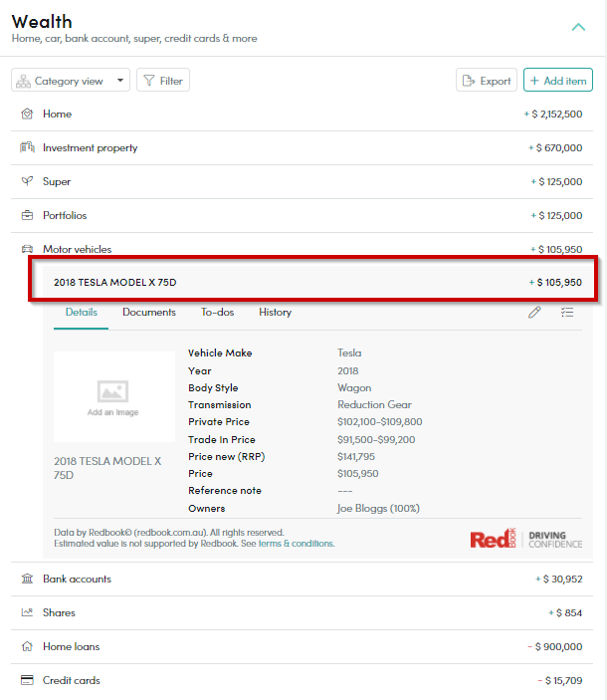Click the Tesla row amount $ 105,950
607x700 pixels.
[555, 282]
